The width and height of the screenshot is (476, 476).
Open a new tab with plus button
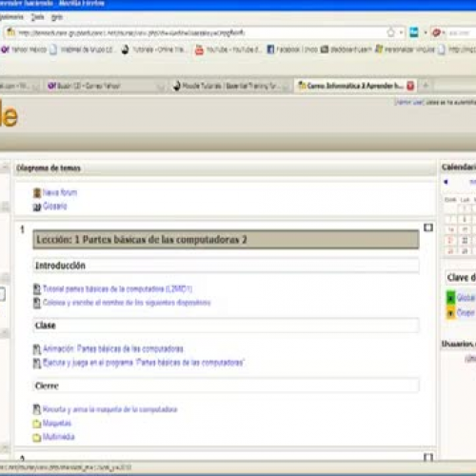click(x=426, y=86)
